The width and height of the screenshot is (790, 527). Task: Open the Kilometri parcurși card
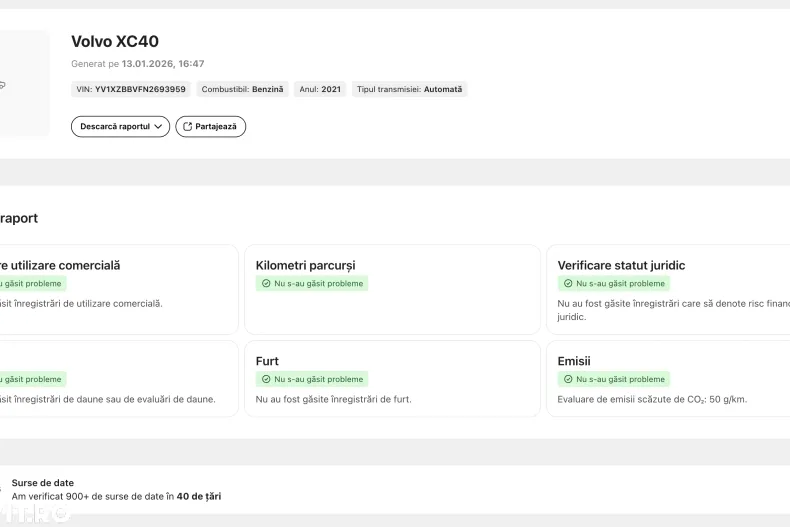pos(390,289)
